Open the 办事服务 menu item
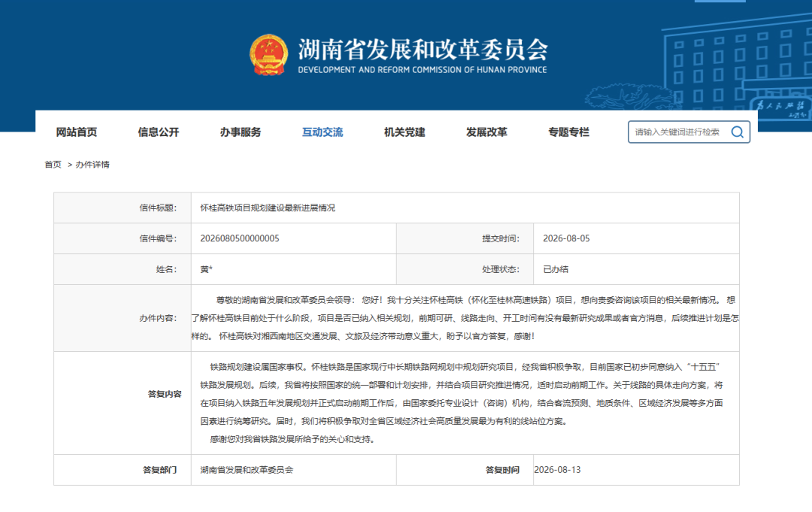 [x=241, y=132]
